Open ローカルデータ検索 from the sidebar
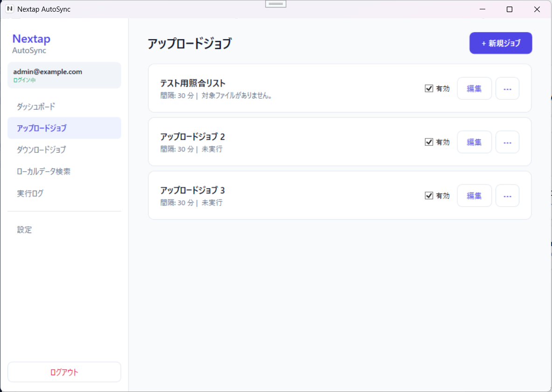The height and width of the screenshot is (392, 552). [64, 172]
